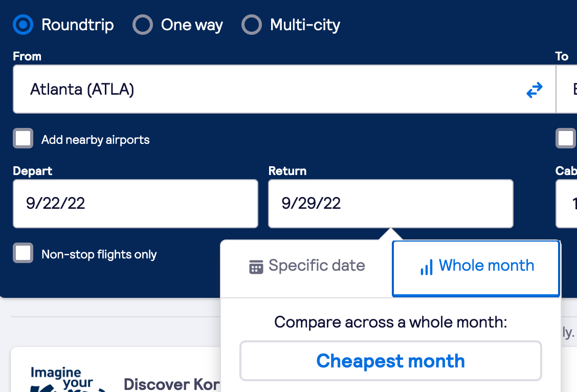Click the From field showing Atlanta (ATLA)
577x392 pixels.
(266, 90)
